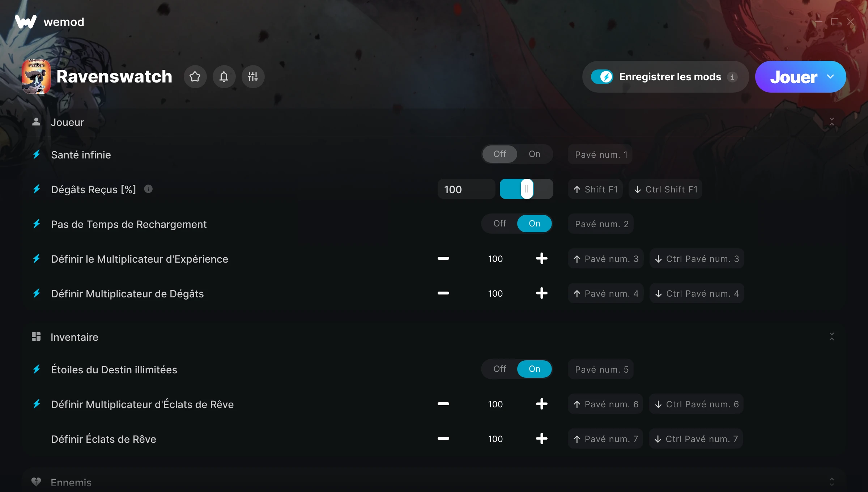The width and height of the screenshot is (868, 492).
Task: Decrease Définir Multiplicateur de Dégâts with minus
Action: point(443,293)
